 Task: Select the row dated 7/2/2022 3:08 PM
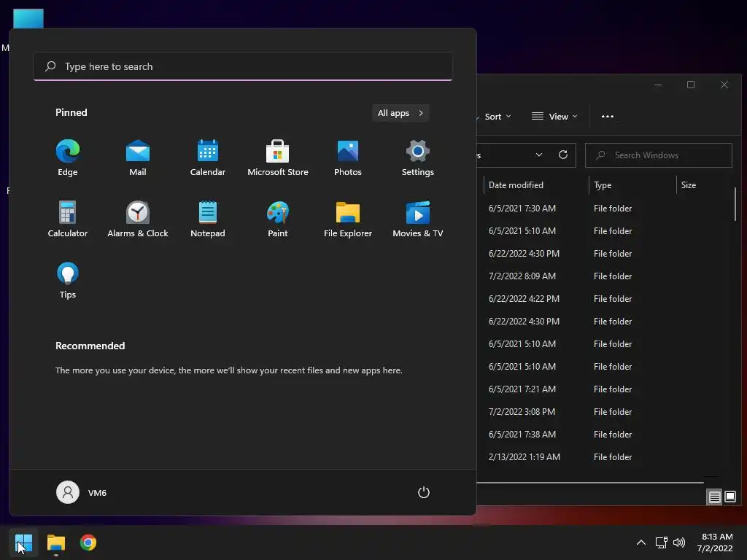click(605, 412)
